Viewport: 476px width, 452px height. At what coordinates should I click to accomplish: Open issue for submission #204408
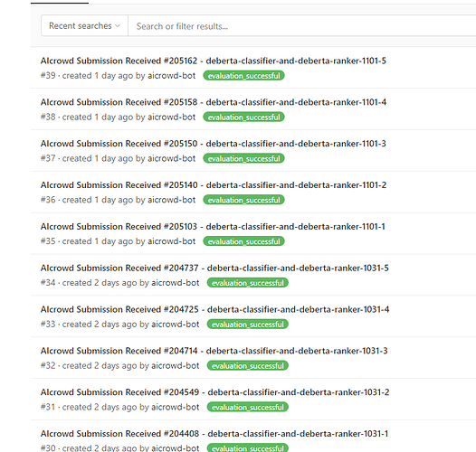pyautogui.click(x=214, y=434)
